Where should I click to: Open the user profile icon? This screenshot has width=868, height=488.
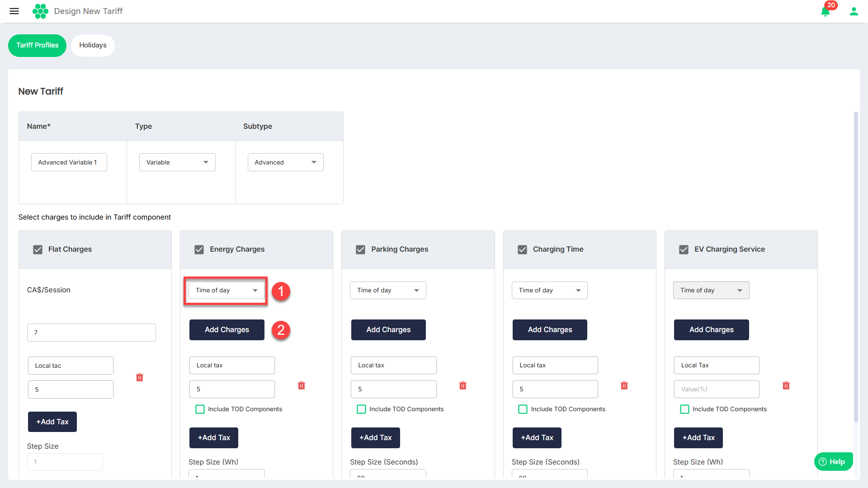[x=854, y=11]
